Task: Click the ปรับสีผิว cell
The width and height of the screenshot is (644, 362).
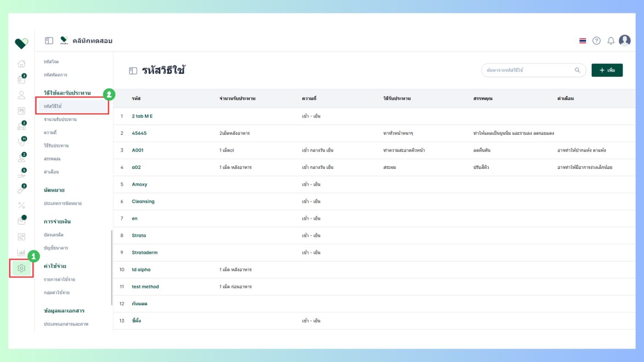Action: [x=481, y=167]
